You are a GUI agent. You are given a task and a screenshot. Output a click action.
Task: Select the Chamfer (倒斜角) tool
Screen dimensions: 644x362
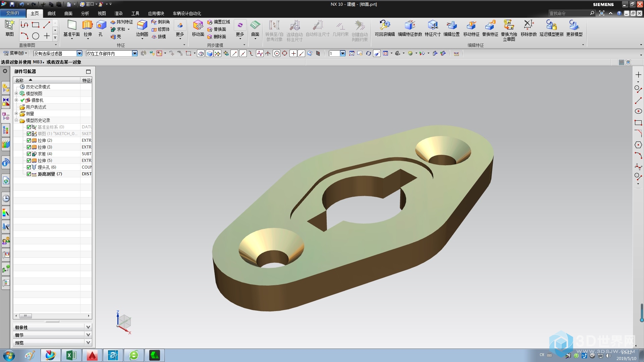pyautogui.click(x=160, y=22)
